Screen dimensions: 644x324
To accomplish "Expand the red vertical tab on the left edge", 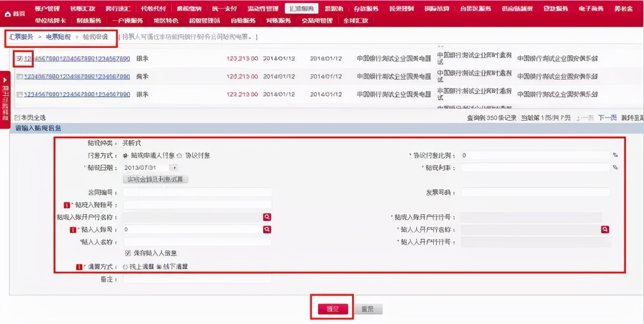I will pyautogui.click(x=5, y=93).
